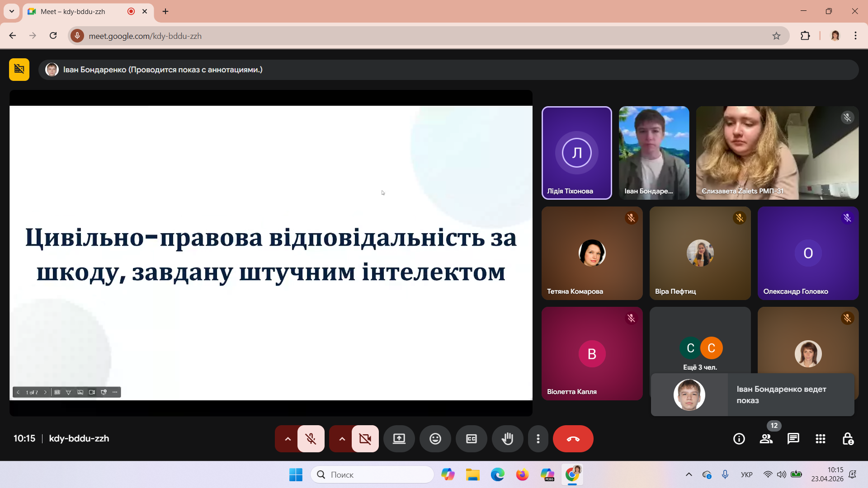The width and height of the screenshot is (868, 488).
Task: Open the emoji reactions button
Action: point(435,439)
